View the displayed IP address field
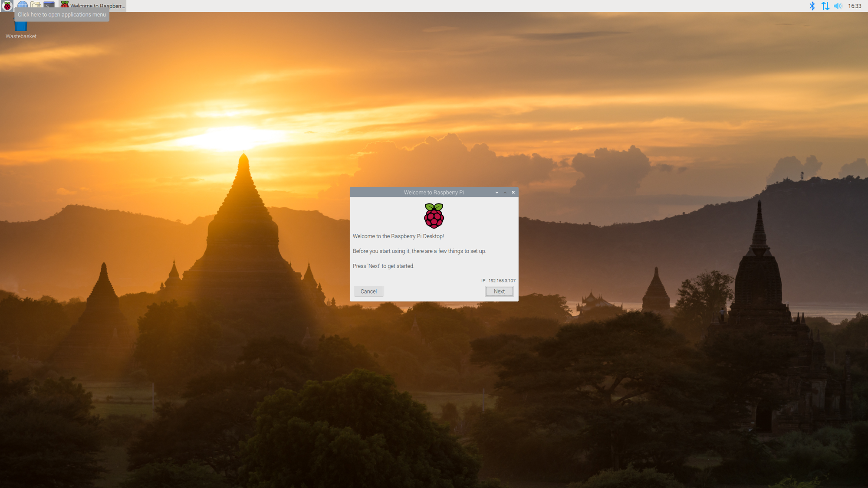The width and height of the screenshot is (868, 488). (x=498, y=281)
